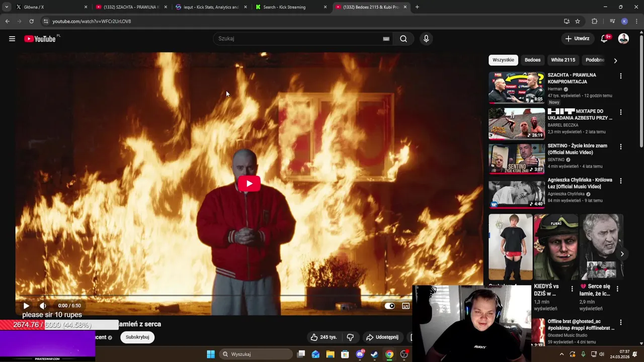Open the YouTube hamburger guide menu
644x362 pixels.
click(x=12, y=39)
